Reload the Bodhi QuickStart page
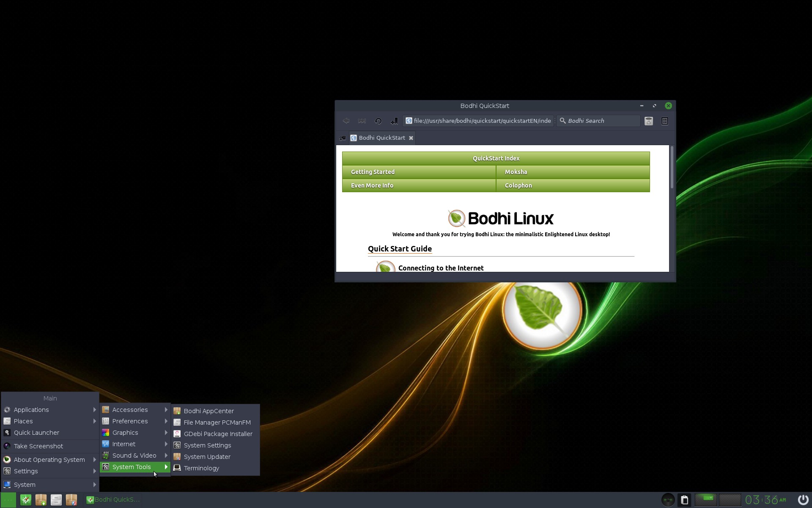Image resolution: width=812 pixels, height=508 pixels. tap(378, 121)
